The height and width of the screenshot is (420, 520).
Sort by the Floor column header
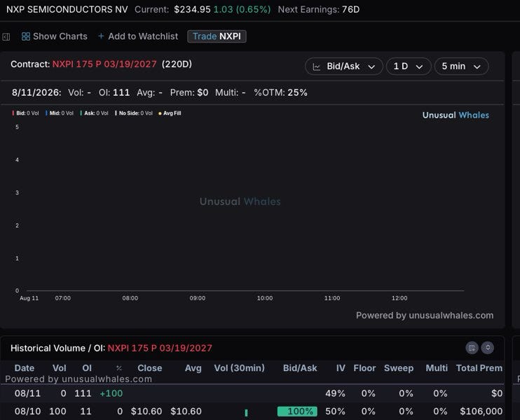(x=364, y=368)
